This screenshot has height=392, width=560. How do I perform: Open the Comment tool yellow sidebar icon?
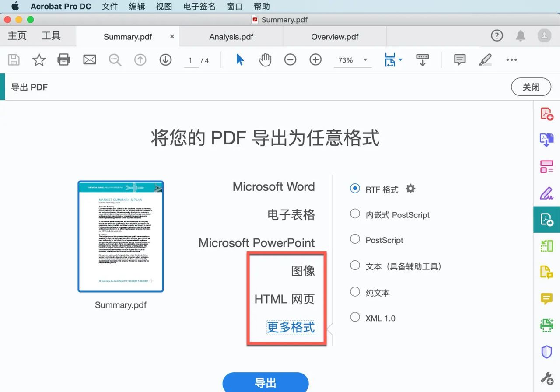click(547, 299)
